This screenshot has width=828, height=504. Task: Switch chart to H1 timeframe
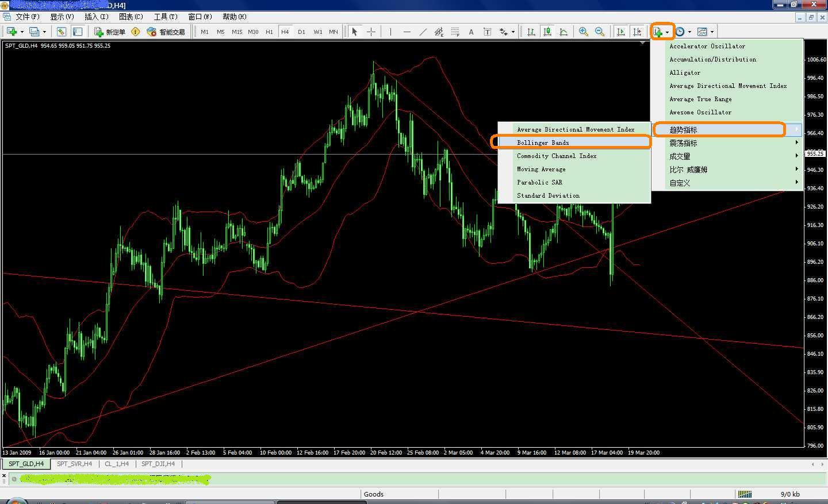click(x=269, y=32)
